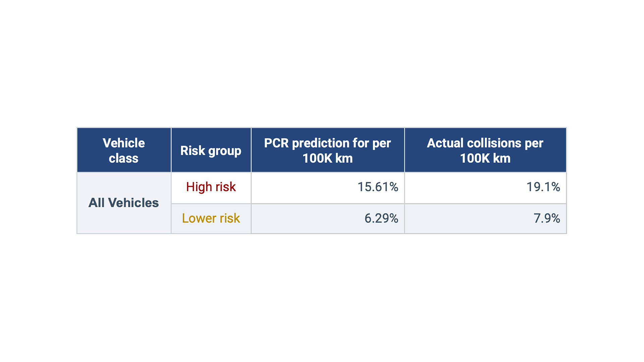Click the Lower risk cell
644x362 pixels.
coord(211,218)
